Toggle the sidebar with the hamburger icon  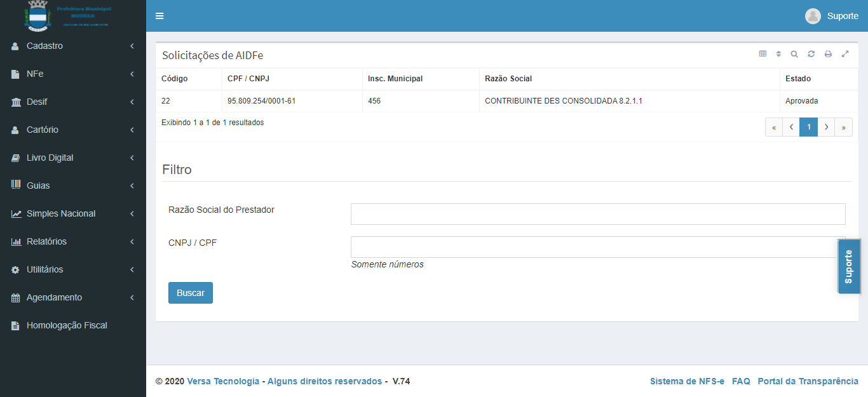159,16
